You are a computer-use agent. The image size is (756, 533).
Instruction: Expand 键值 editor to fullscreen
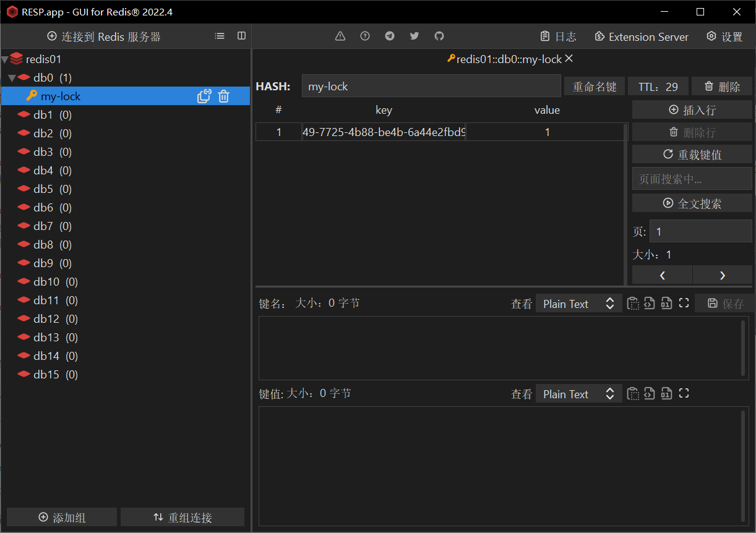(684, 394)
